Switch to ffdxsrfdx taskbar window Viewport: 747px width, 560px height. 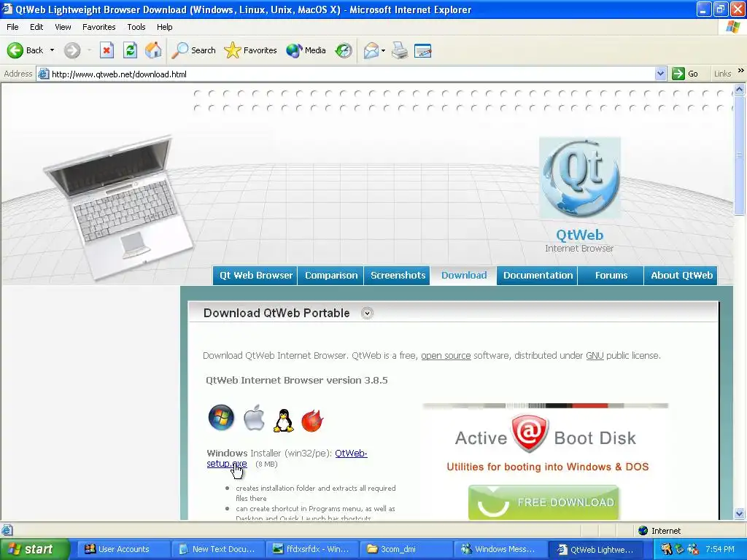pyautogui.click(x=311, y=549)
